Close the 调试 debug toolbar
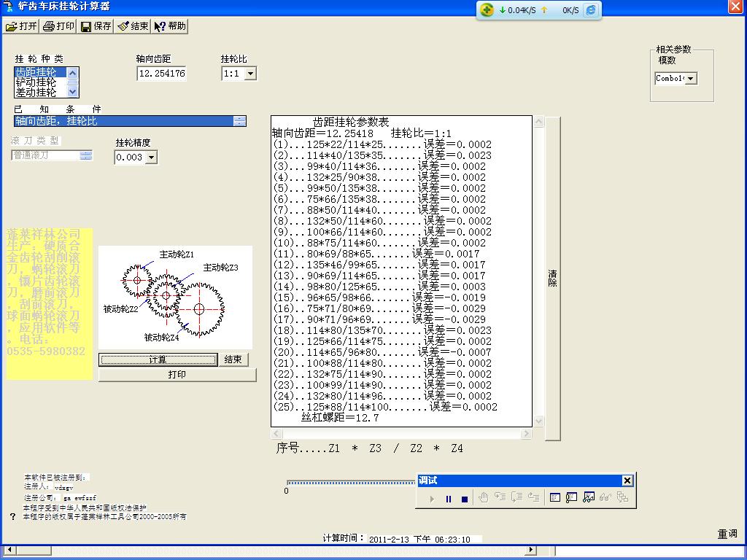The height and width of the screenshot is (560, 747). tap(627, 481)
